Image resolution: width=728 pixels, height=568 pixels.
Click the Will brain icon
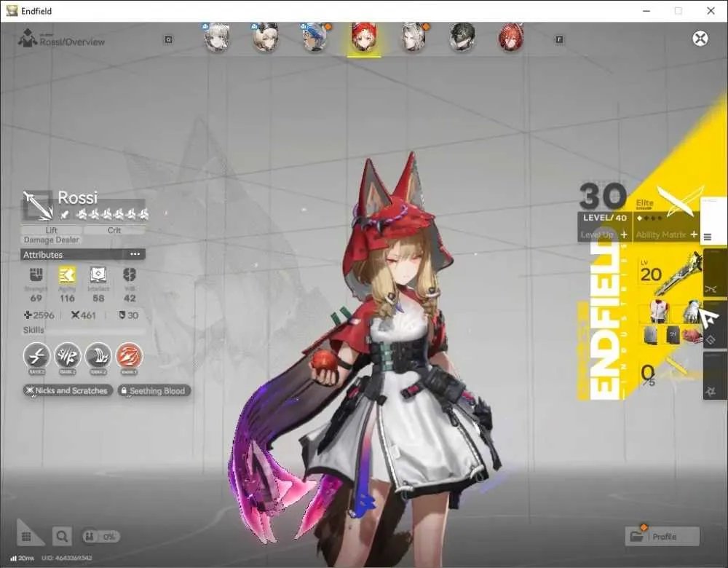[130, 275]
